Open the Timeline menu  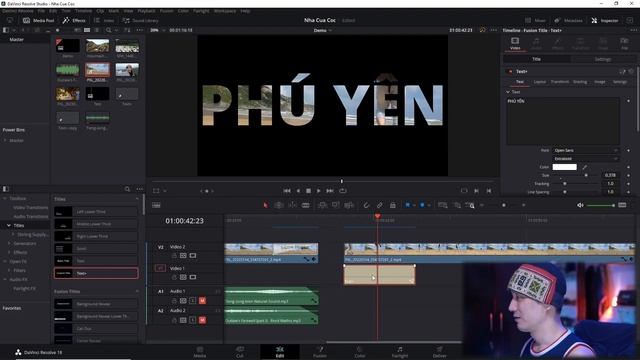83,11
